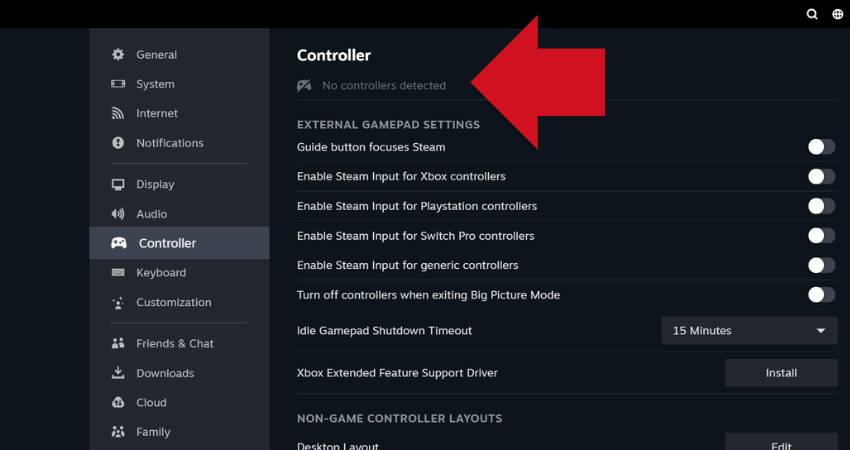Click the search magnifier icon
850x450 pixels.
[812, 14]
